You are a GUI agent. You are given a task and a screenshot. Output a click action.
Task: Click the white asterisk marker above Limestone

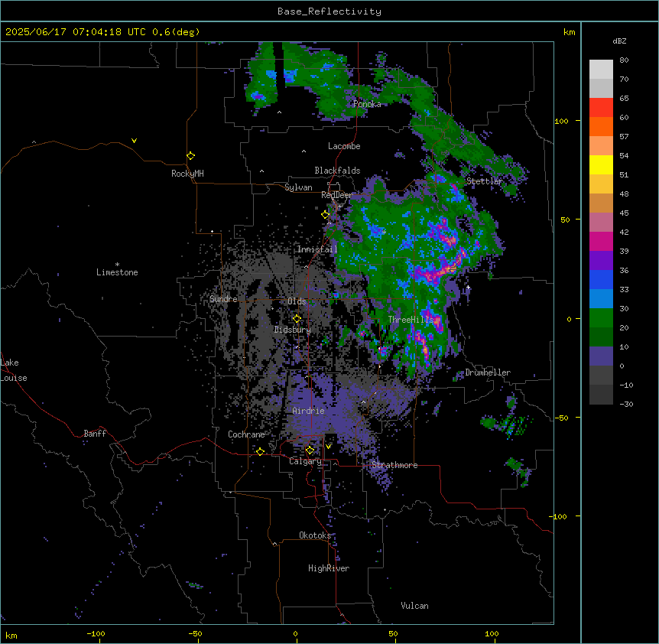point(117,265)
